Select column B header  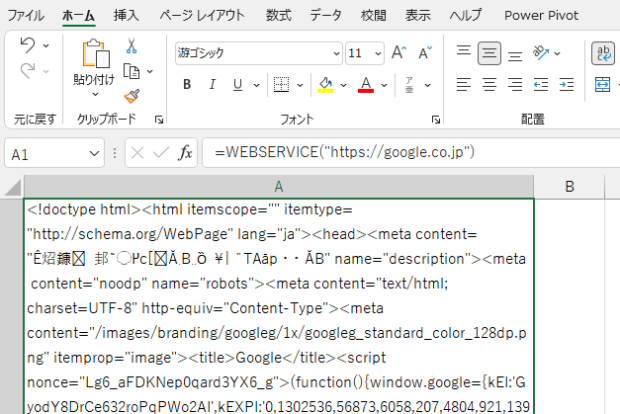pyautogui.click(x=569, y=187)
